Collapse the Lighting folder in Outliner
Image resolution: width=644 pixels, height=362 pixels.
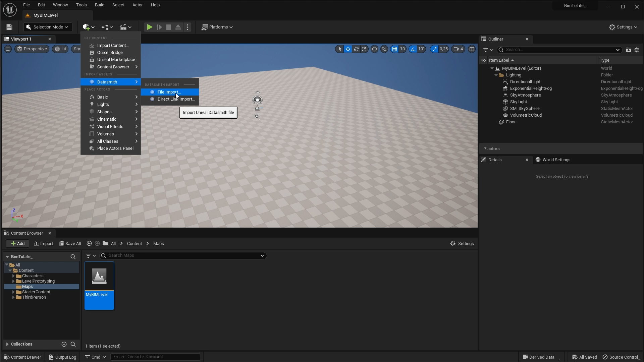point(496,75)
